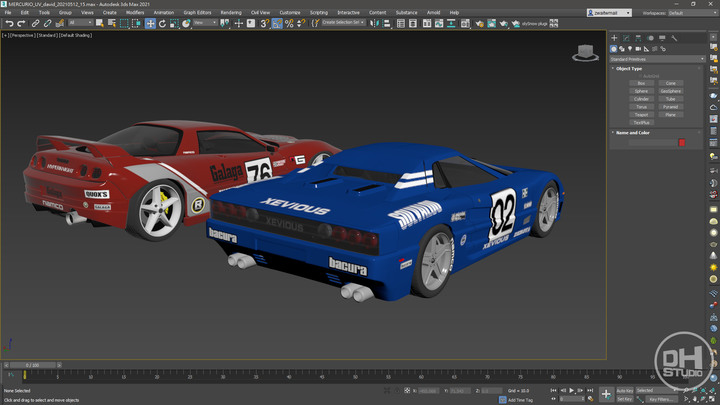Click the Bind to Space Warp icon

coord(60,23)
